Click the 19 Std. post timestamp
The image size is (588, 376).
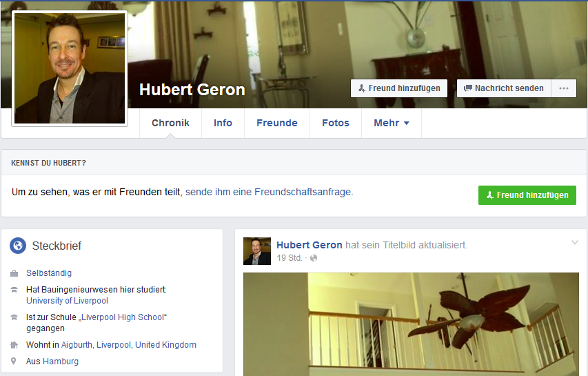289,258
